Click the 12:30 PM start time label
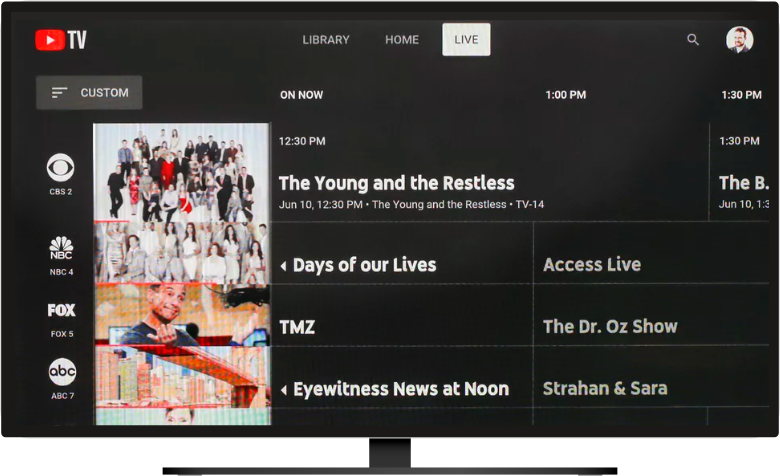This screenshot has height=476, width=780. tap(302, 141)
